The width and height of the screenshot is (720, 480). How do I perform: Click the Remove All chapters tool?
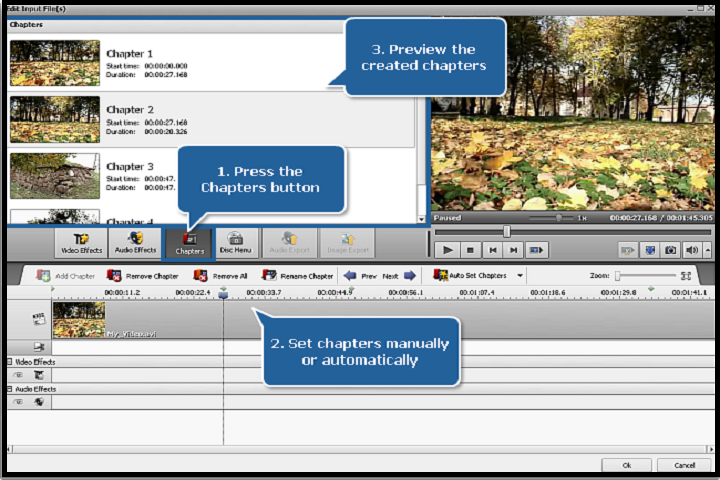coord(221,276)
